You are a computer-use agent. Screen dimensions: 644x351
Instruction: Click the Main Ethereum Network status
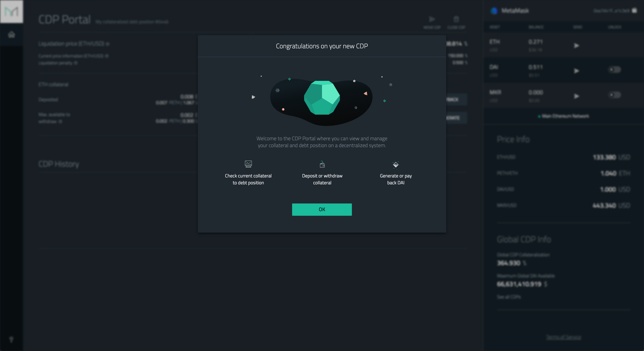tap(563, 116)
